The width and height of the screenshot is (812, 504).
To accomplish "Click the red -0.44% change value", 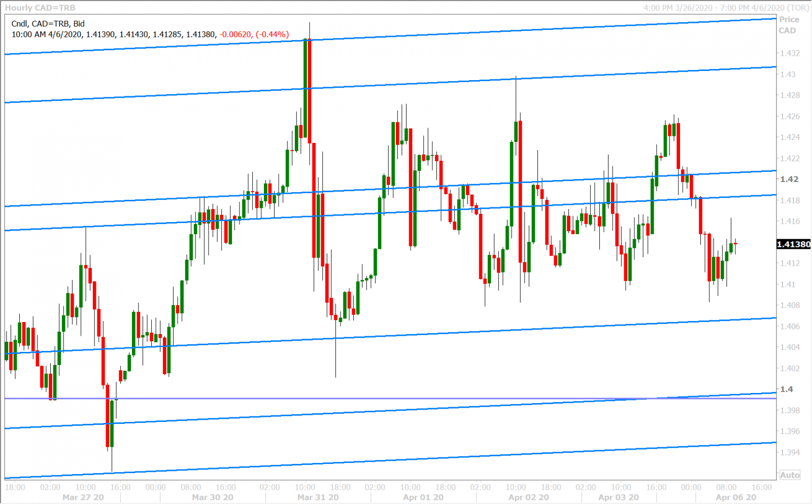I will (273, 34).
